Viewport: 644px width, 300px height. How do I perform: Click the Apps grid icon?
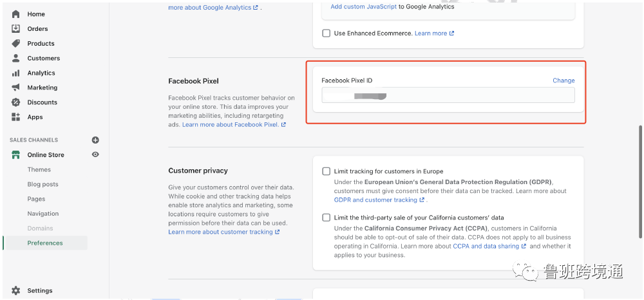pos(16,117)
